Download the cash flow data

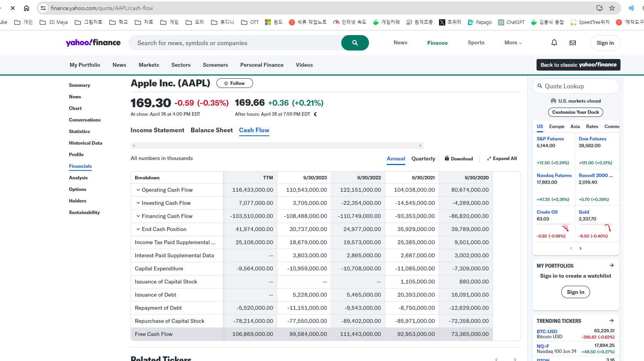point(459,159)
